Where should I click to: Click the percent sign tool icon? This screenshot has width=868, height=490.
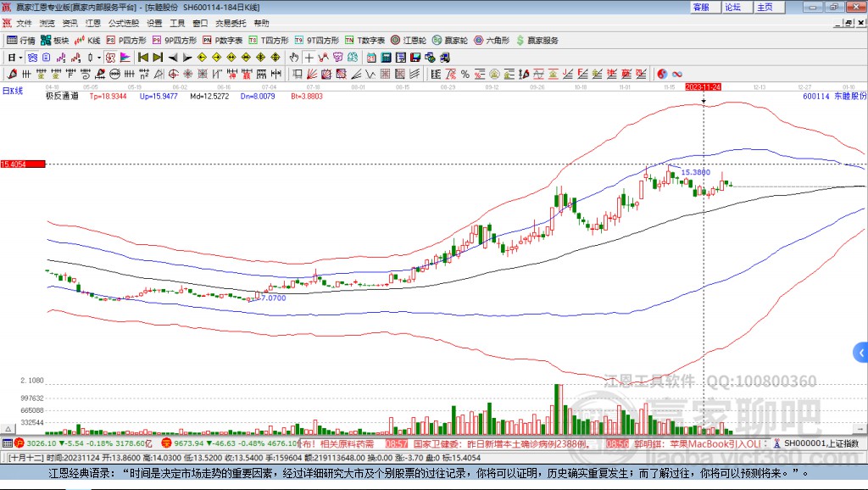pos(465,75)
